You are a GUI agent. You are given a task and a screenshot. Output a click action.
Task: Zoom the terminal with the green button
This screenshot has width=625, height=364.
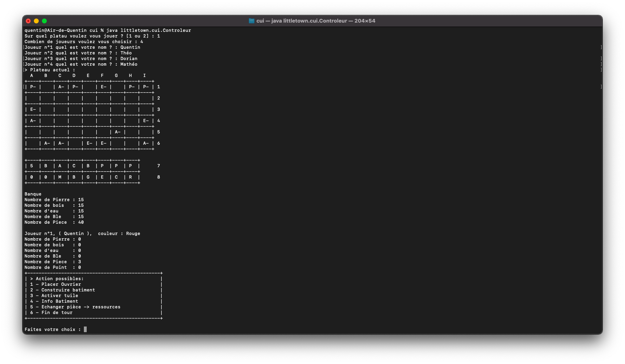(44, 21)
